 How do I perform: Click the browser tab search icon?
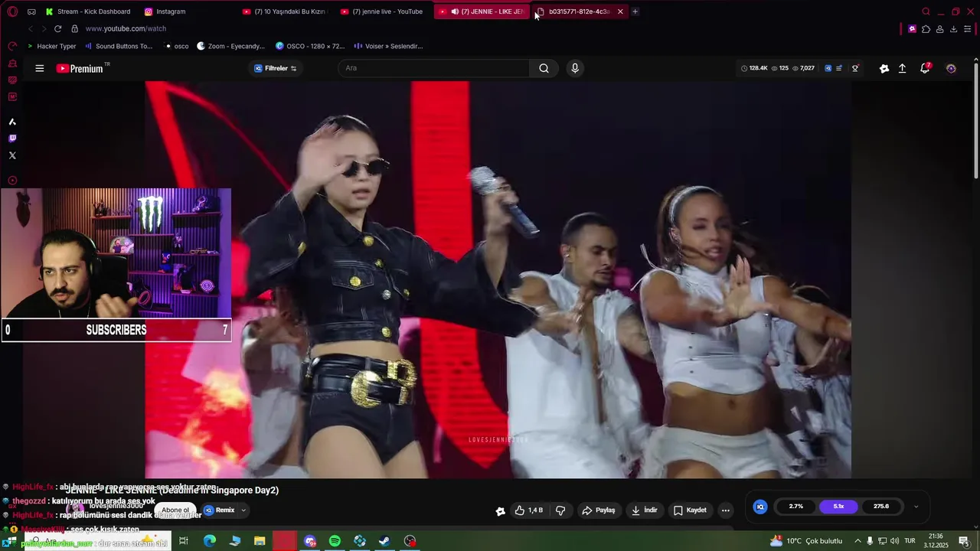tap(926, 11)
